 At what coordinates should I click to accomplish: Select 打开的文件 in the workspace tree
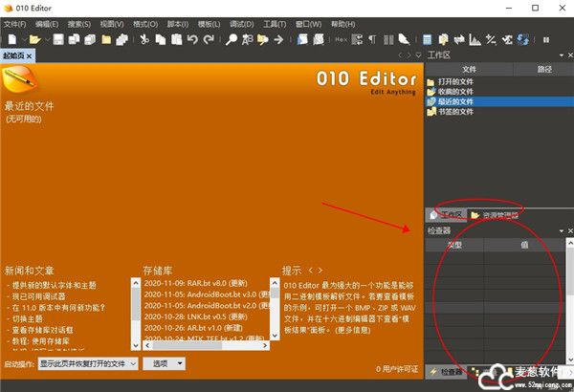(x=455, y=81)
